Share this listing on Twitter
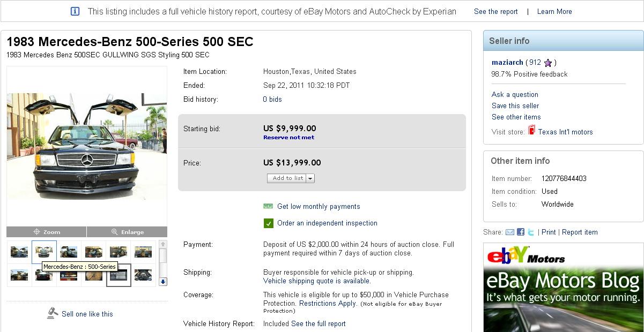 (531, 232)
